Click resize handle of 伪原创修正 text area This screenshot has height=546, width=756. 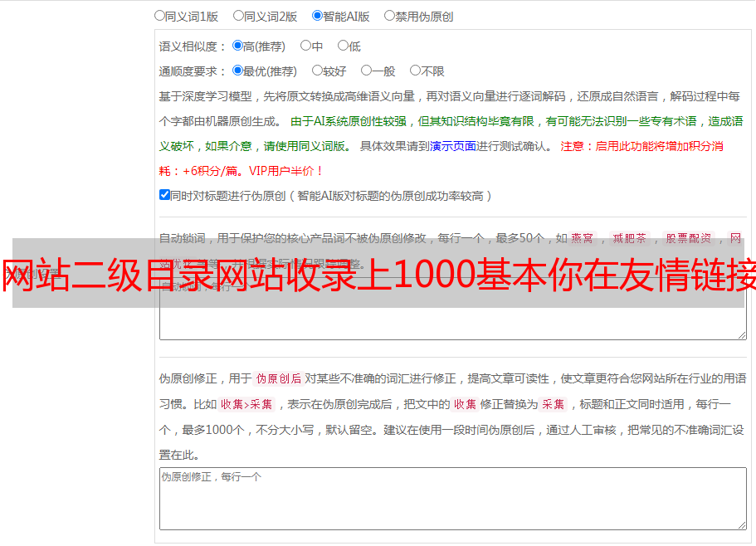742,525
